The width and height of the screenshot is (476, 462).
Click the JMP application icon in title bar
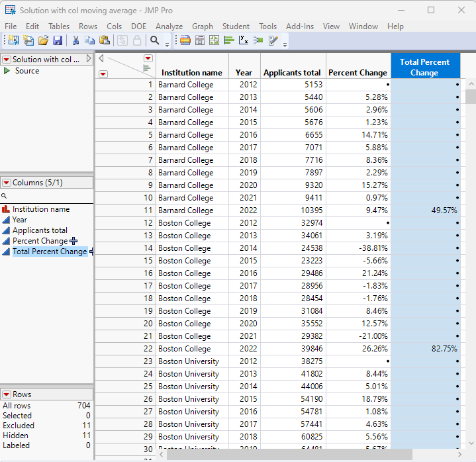click(11, 10)
